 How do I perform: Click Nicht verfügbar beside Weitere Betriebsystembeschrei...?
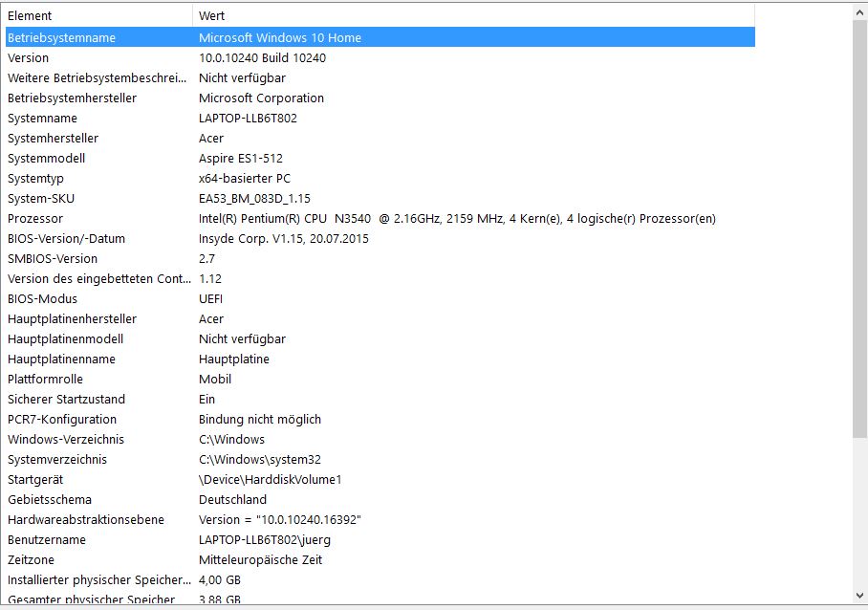click(242, 78)
